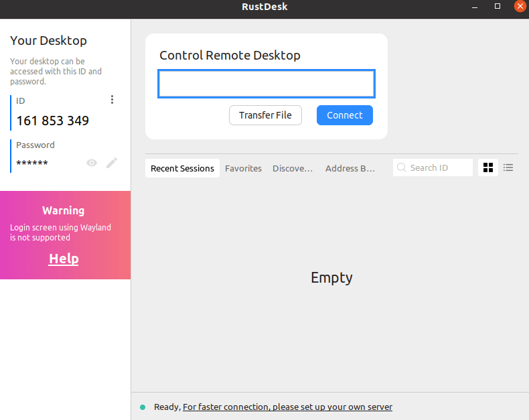Click the green ready status dot

tap(143, 407)
